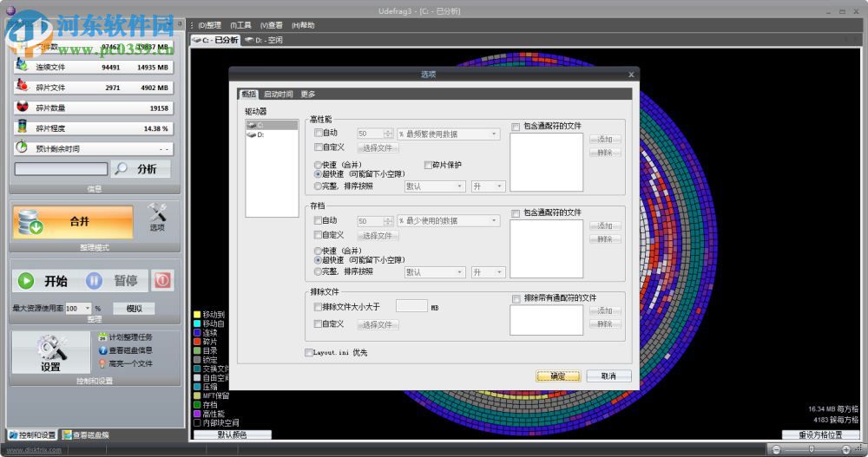This screenshot has height=457, width=868.
Task: Click the red 碎片 color swatch
Action: tap(196, 342)
